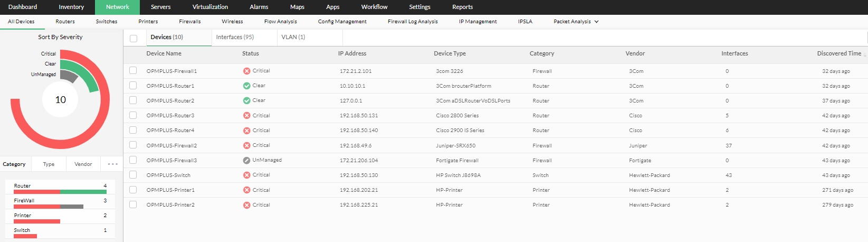
Task: Click Critical status icon for OPMPLUS-Router4
Action: click(246, 131)
